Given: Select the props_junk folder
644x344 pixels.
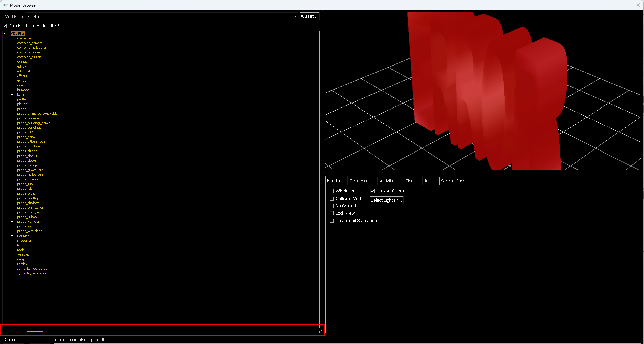Looking at the screenshot, I should pyautogui.click(x=26, y=184).
